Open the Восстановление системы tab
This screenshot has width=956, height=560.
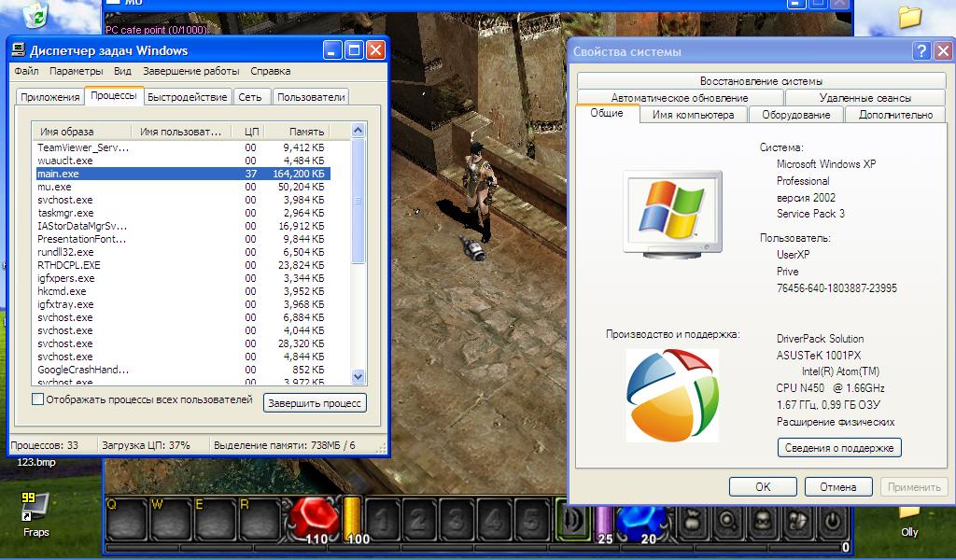761,80
